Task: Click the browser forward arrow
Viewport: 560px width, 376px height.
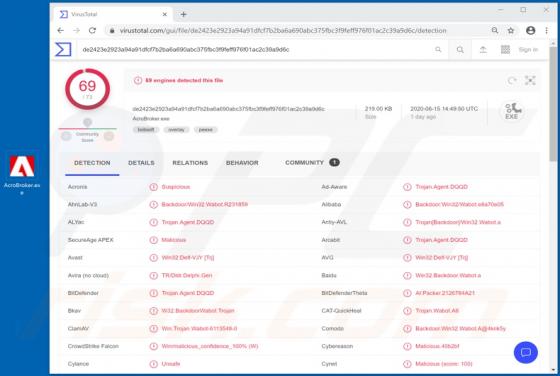Action: pos(76,31)
